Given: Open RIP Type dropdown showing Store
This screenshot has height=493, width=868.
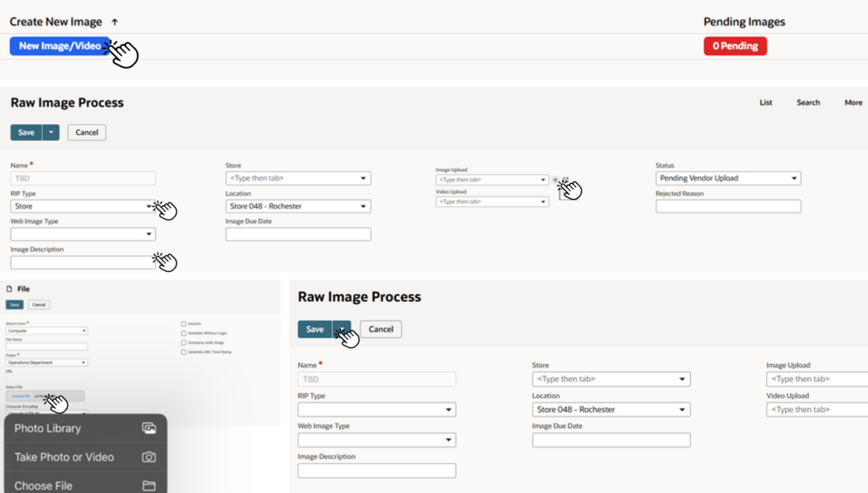Looking at the screenshot, I should tap(83, 207).
